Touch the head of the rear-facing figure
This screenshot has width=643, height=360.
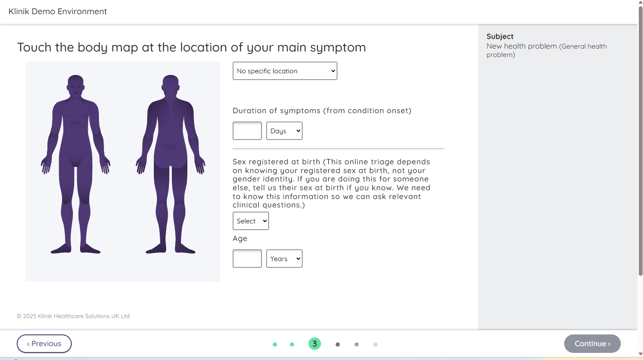[x=171, y=85]
